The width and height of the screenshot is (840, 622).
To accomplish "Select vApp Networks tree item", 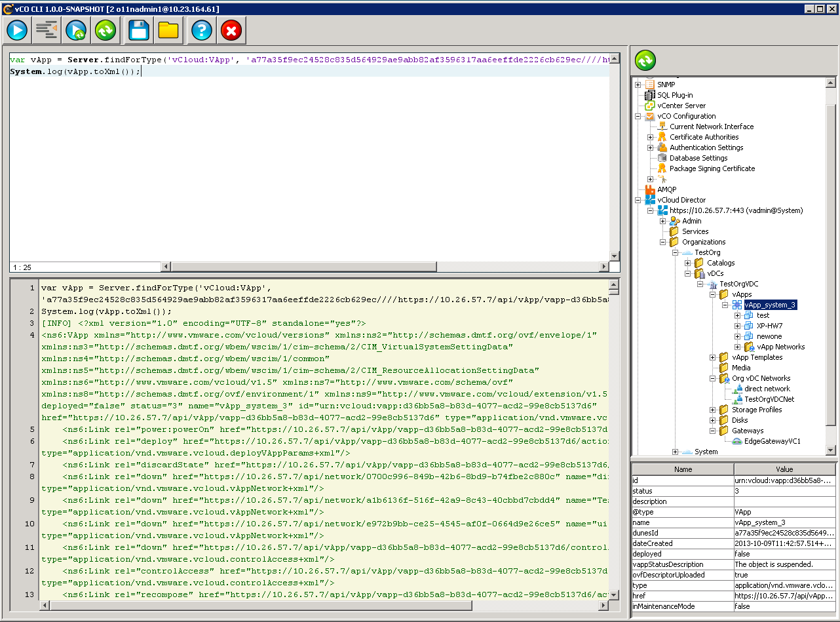I will (x=781, y=347).
